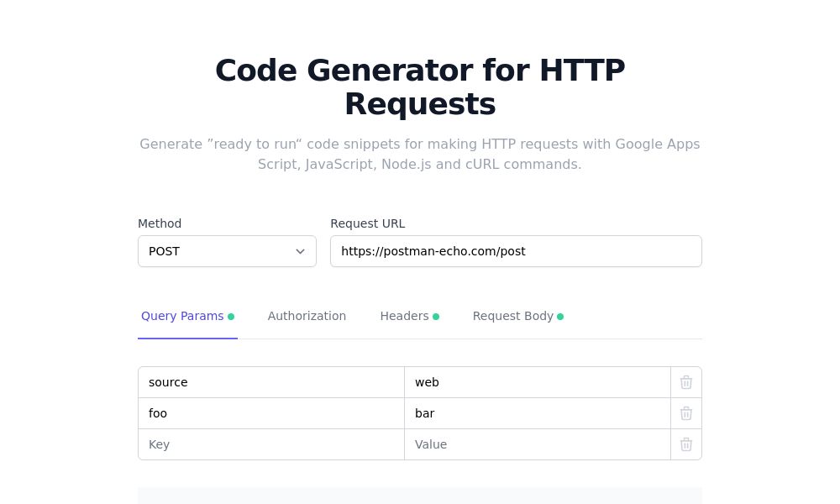Delete the "source" parameter row via trash icon
Image resolution: width=840 pixels, height=504 pixels.
(686, 382)
